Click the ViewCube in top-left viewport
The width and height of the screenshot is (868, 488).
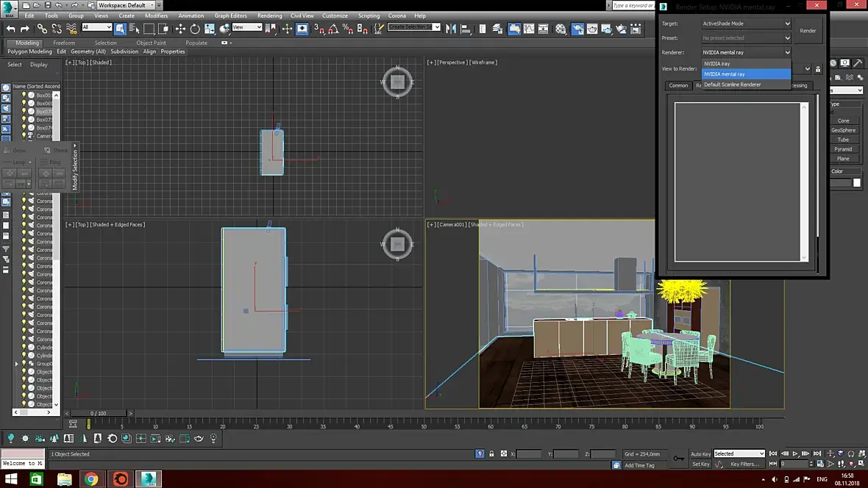tap(397, 82)
